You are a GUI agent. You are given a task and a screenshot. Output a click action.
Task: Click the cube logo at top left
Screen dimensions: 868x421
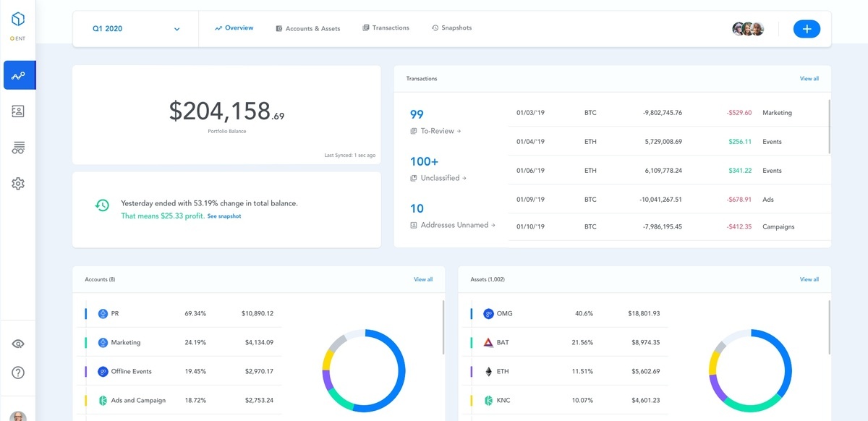click(18, 19)
